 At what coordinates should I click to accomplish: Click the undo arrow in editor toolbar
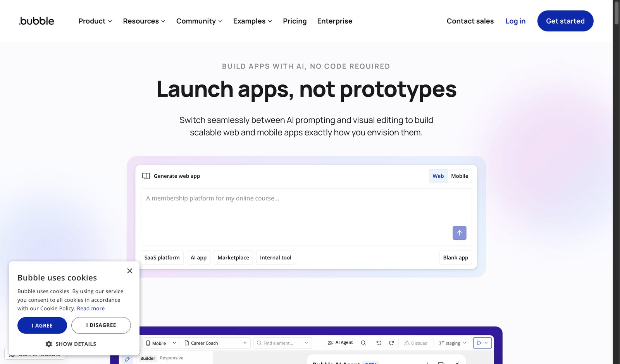click(x=379, y=343)
